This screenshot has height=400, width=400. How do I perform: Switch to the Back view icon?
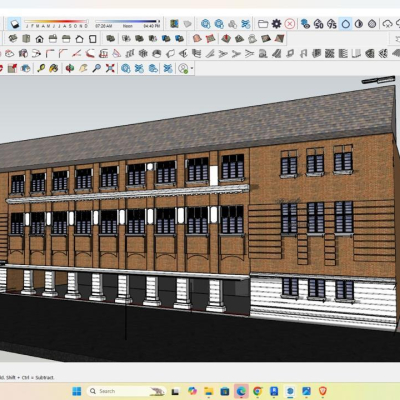66,39
